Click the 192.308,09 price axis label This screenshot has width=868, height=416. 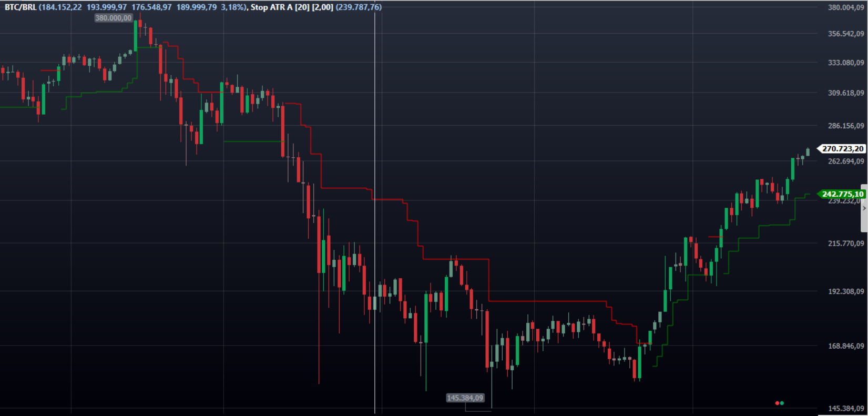[846, 291]
